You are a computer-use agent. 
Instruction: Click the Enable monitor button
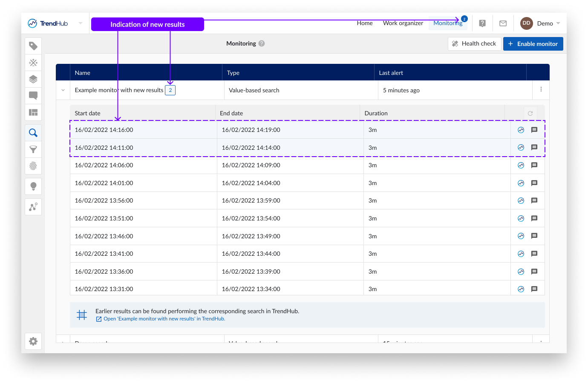point(533,44)
